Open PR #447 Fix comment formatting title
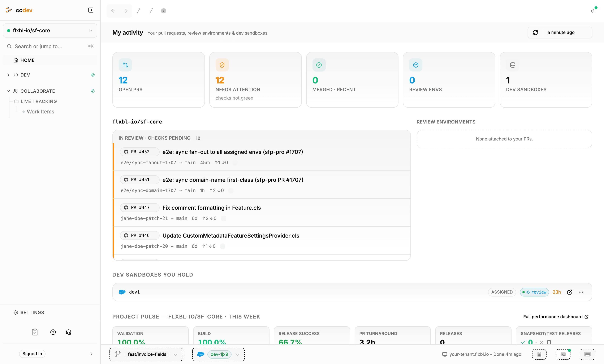This screenshot has height=364, width=604. [212, 208]
